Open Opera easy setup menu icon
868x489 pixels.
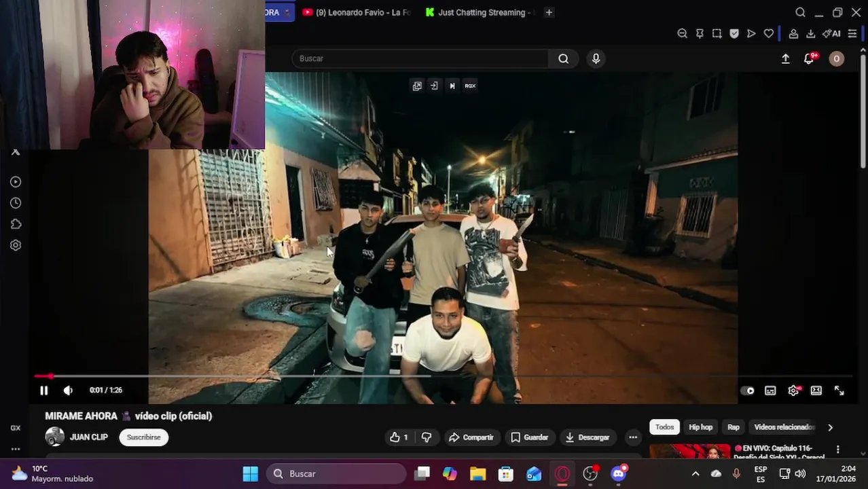(x=852, y=33)
